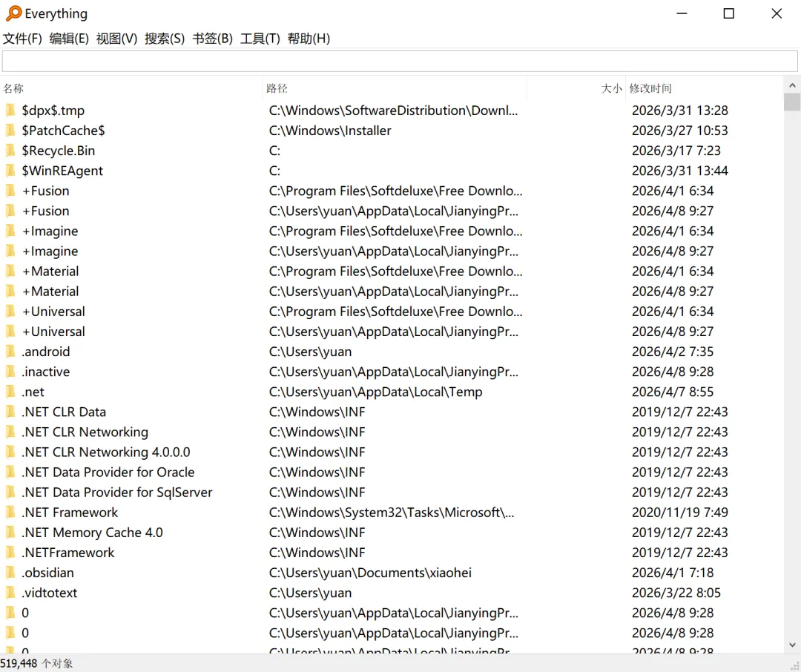Click the folder icon of .NETFramework
The image size is (801, 672).
(10, 553)
